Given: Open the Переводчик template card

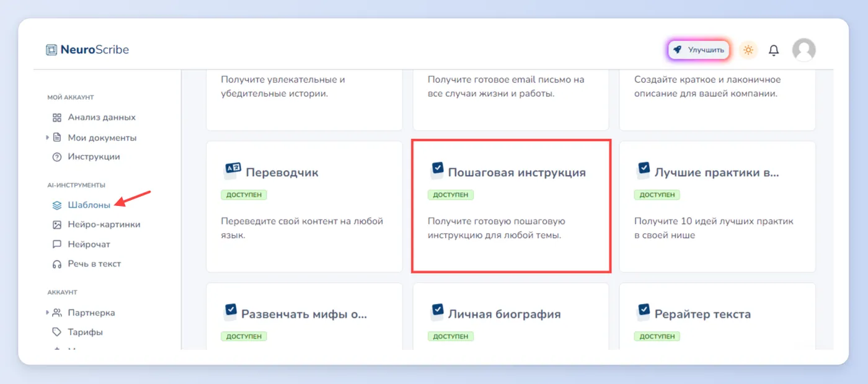Looking at the screenshot, I should [304, 207].
